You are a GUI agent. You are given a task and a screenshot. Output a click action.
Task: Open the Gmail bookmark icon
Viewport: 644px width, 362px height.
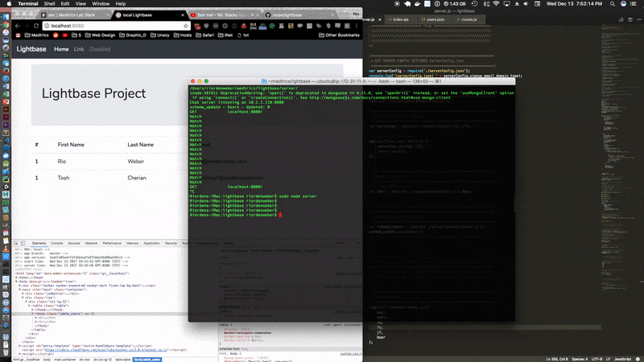tap(18, 35)
